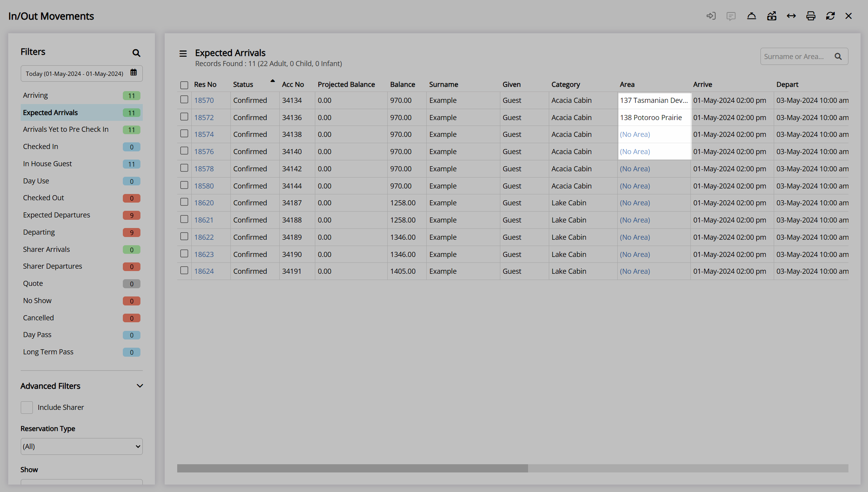
Task: Tick checkbox for reservation 18580
Action: point(184,185)
